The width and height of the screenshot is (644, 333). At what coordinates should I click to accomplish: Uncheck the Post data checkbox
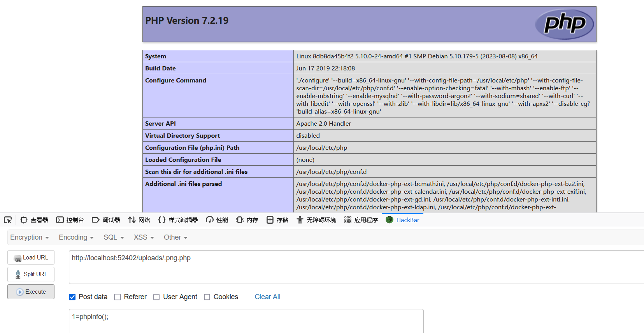coord(72,297)
